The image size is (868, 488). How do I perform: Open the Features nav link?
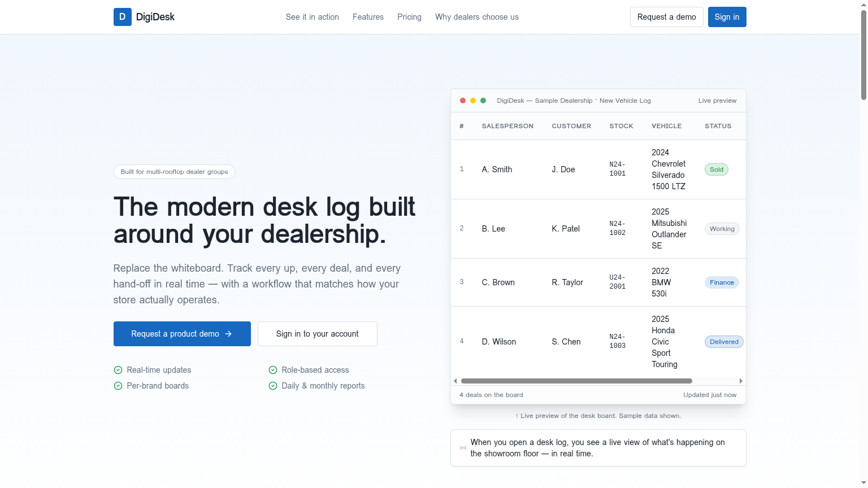pyautogui.click(x=368, y=17)
